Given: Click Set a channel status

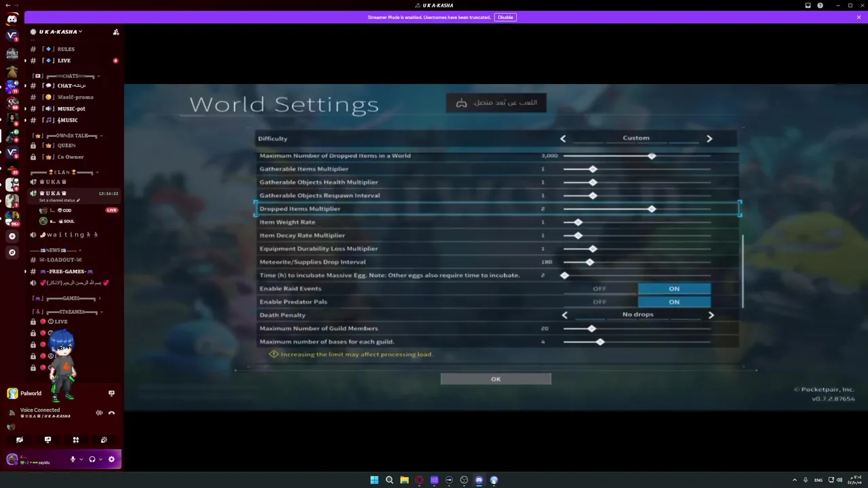Looking at the screenshot, I should pos(60,201).
